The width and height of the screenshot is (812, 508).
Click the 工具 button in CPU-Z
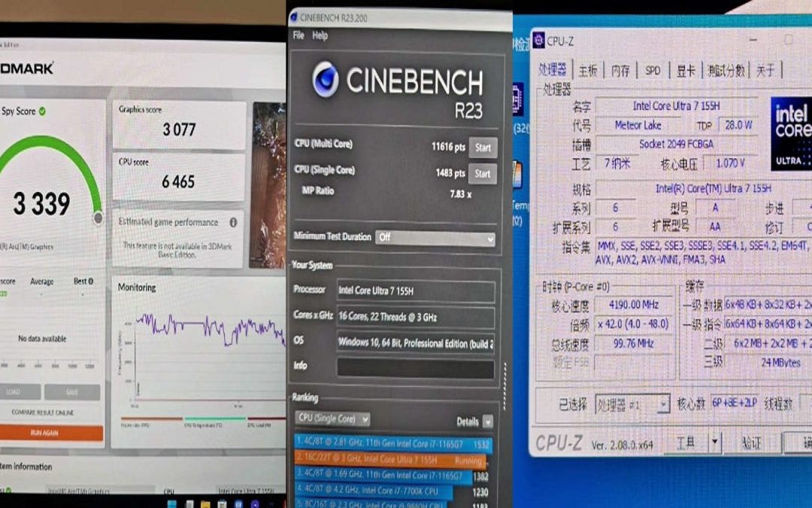[x=686, y=443]
